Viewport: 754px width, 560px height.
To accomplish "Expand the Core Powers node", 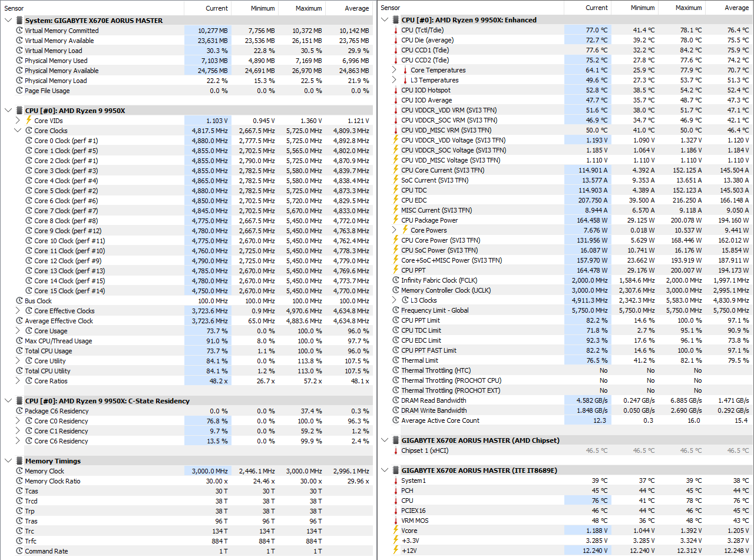I will click(x=395, y=230).
